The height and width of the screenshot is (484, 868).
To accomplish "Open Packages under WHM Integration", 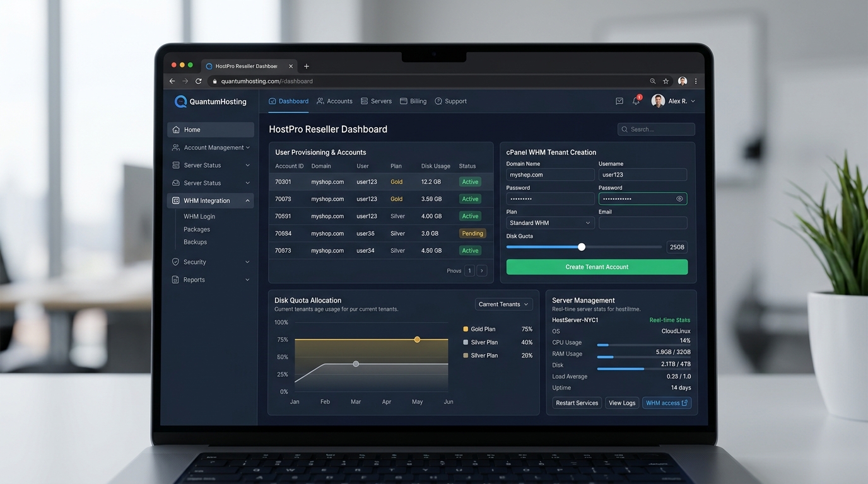I will [x=197, y=229].
